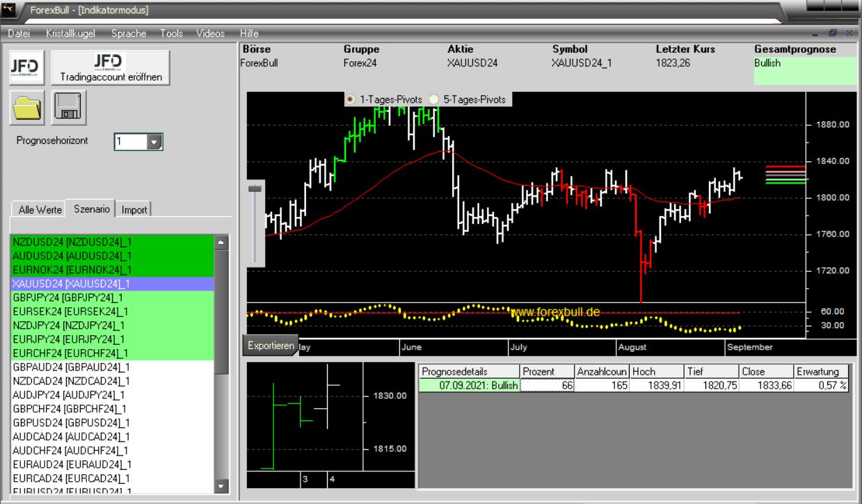The height and width of the screenshot is (504, 862).
Task: Click the count cell showing 165
Action: [x=602, y=385]
